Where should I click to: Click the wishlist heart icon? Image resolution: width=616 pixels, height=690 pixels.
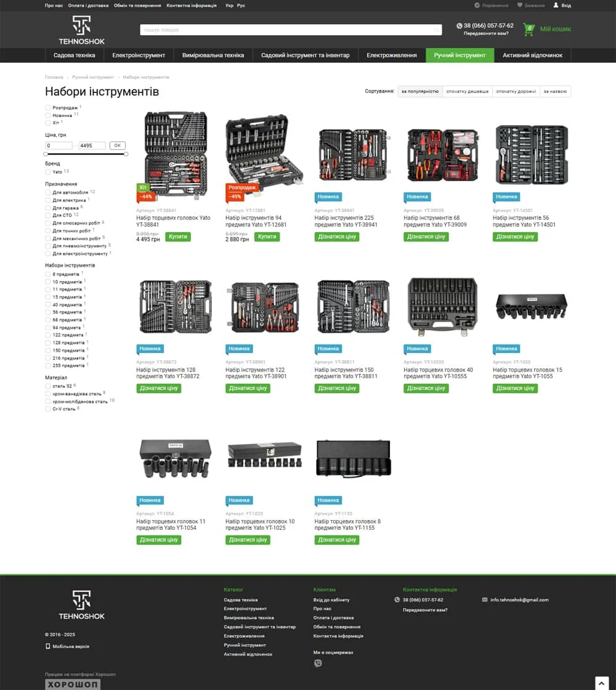[x=520, y=5]
